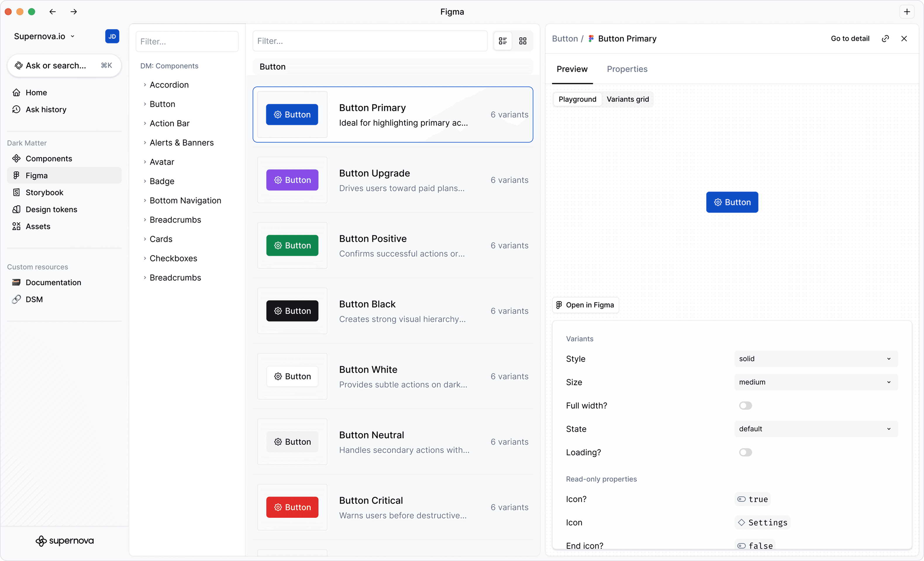
Task: Close the Button Primary detail panel
Action: (904, 39)
